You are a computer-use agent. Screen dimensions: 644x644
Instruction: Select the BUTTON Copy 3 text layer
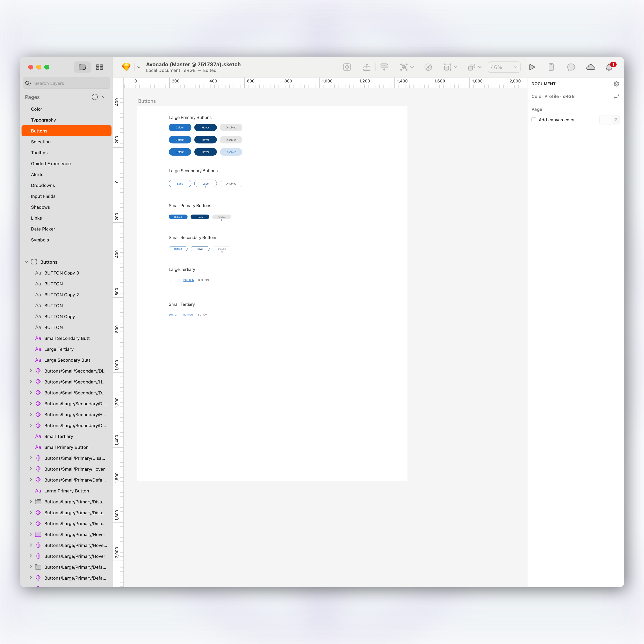[x=62, y=273]
